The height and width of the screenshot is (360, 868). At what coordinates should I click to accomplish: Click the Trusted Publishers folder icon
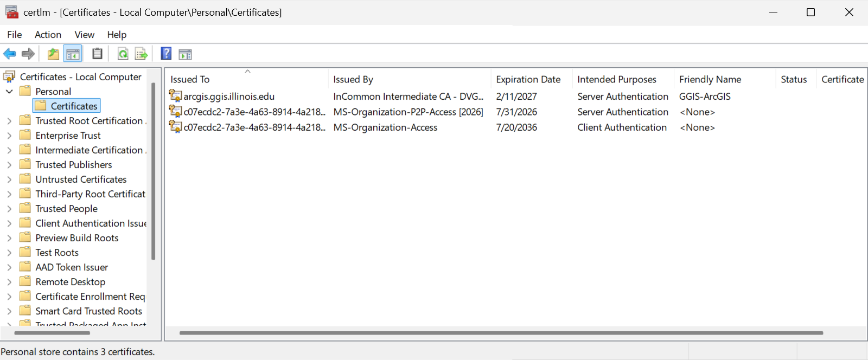[25, 164]
